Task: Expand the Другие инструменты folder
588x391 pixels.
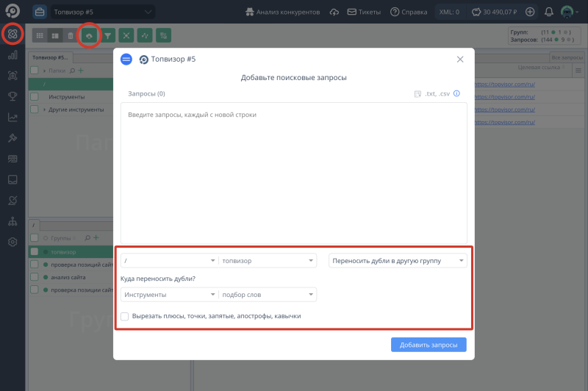Action: coord(45,110)
